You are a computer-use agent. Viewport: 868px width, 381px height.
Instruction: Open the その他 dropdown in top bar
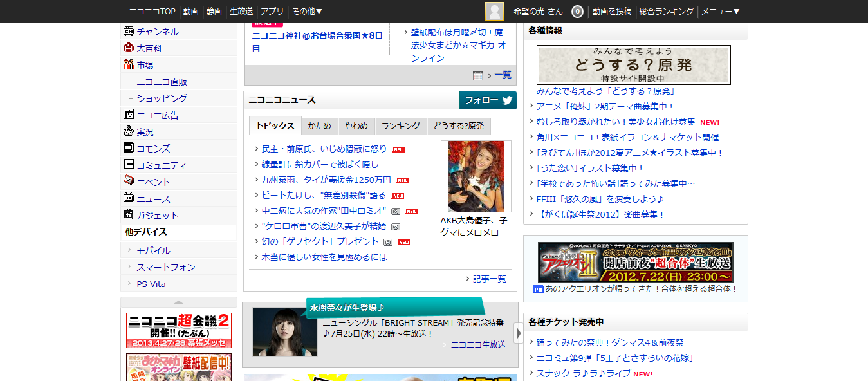(x=307, y=12)
